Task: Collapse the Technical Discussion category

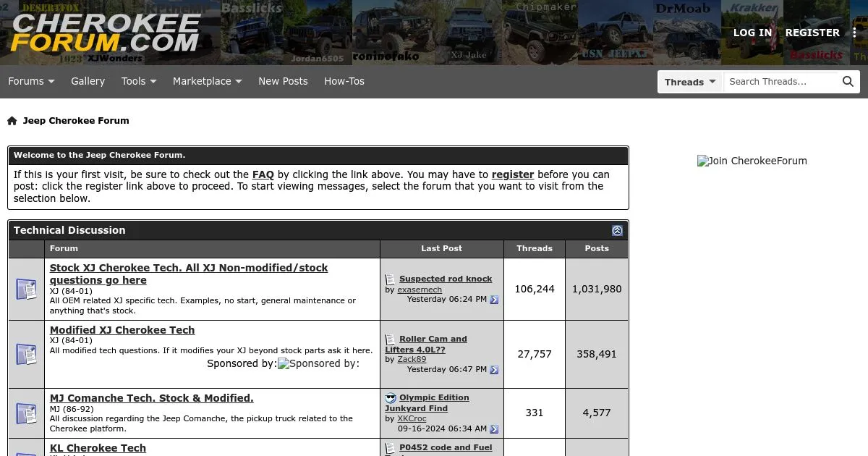Action: [617, 230]
